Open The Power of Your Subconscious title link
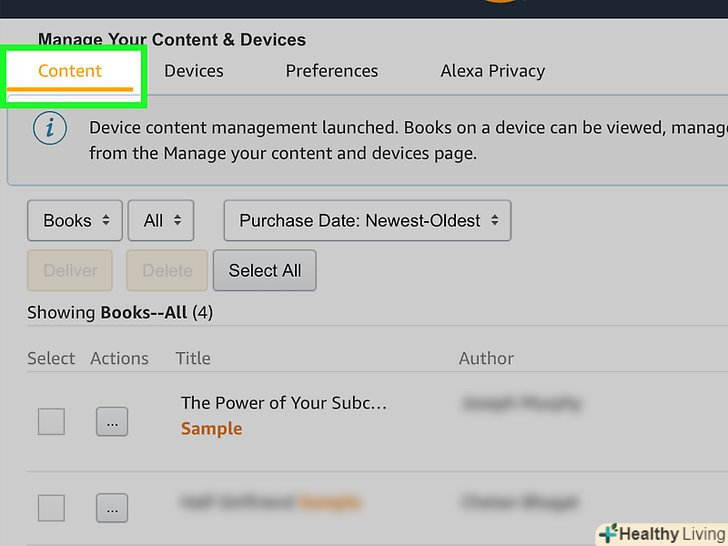This screenshot has height=546, width=728. pyautogui.click(x=284, y=403)
